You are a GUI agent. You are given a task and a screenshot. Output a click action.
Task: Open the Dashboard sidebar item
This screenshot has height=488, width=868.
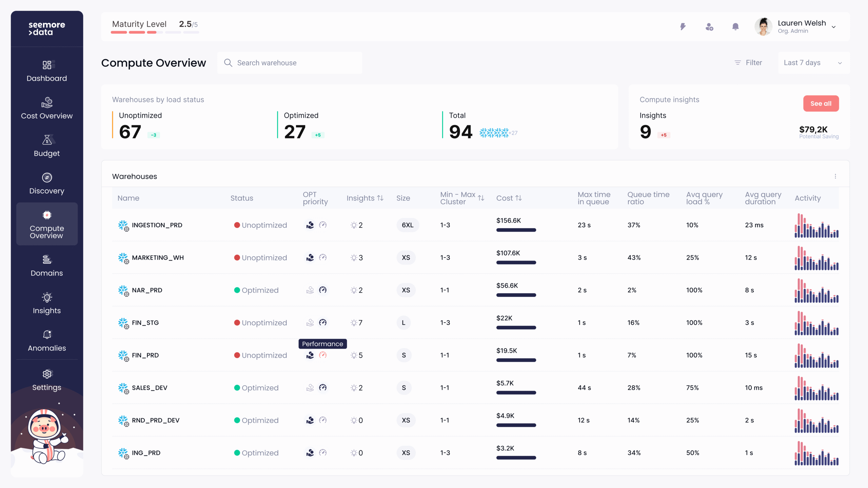[x=47, y=71]
